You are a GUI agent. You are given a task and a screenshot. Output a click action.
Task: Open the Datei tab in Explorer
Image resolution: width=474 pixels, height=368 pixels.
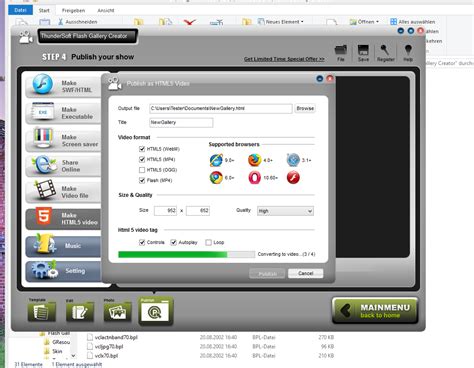pyautogui.click(x=20, y=10)
